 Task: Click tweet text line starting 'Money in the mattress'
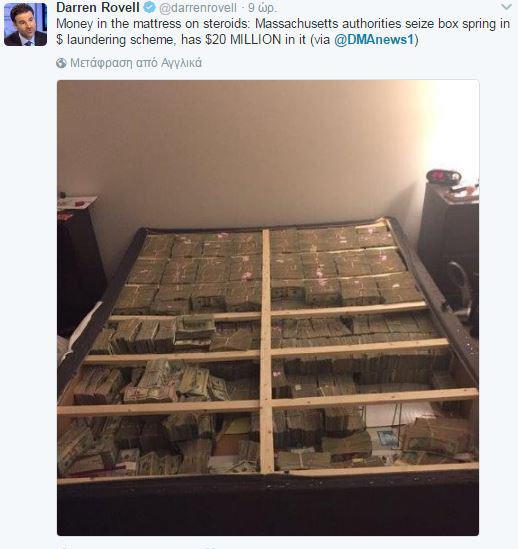[x=283, y=24]
